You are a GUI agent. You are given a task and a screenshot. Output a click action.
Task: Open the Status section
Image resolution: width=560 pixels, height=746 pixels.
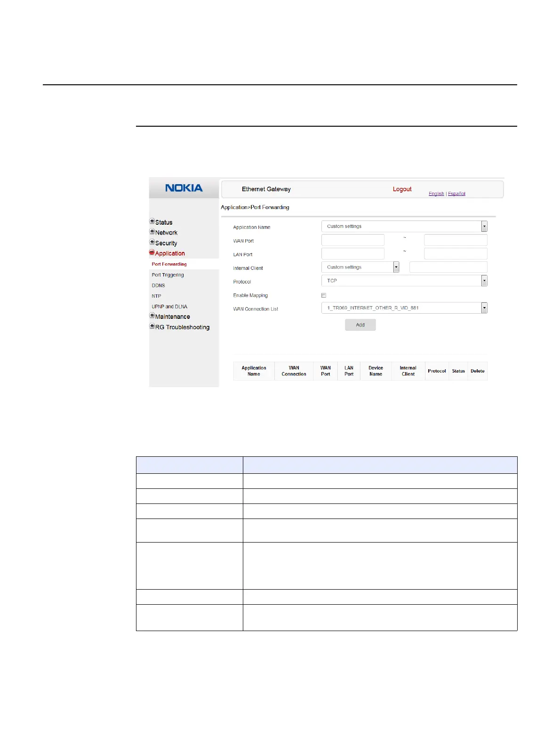164,222
